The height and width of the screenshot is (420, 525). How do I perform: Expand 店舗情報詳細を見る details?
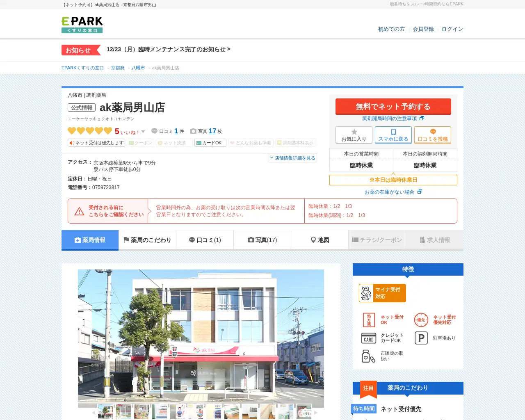tap(292, 157)
